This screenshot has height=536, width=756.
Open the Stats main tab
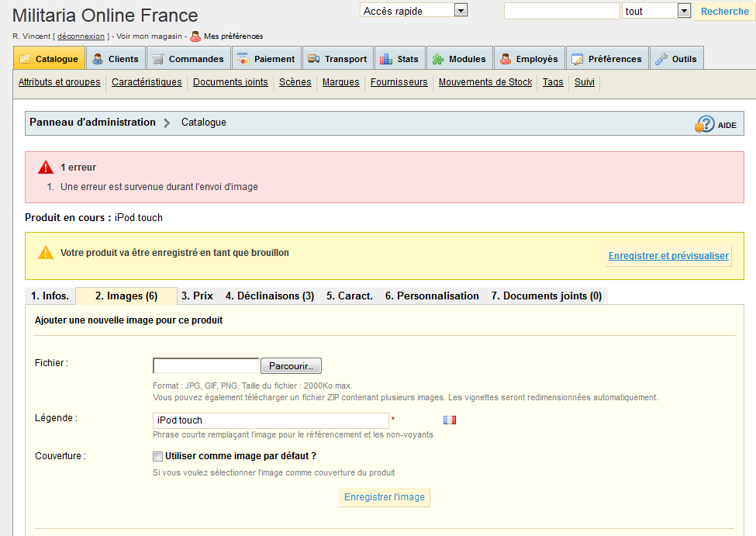(x=399, y=58)
